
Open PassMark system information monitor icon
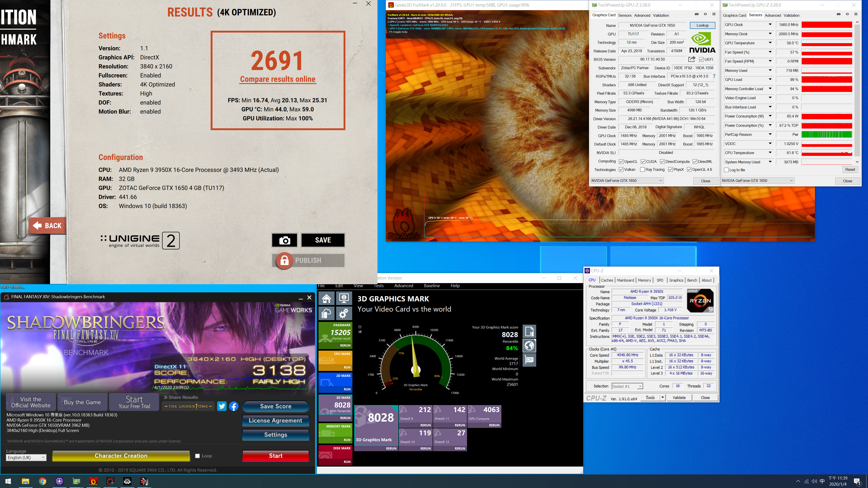click(x=344, y=299)
